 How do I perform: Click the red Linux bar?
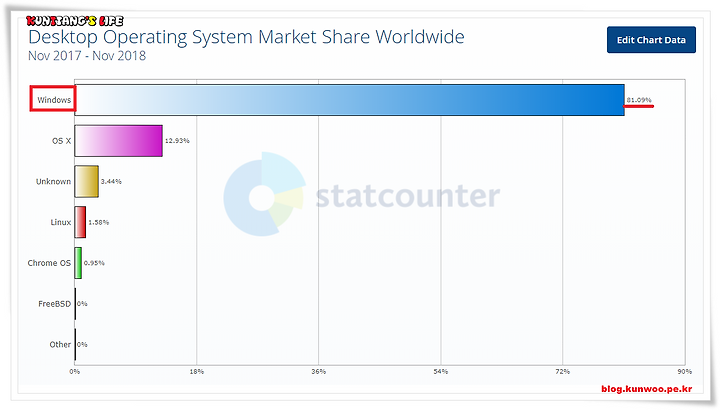pyautogui.click(x=80, y=222)
